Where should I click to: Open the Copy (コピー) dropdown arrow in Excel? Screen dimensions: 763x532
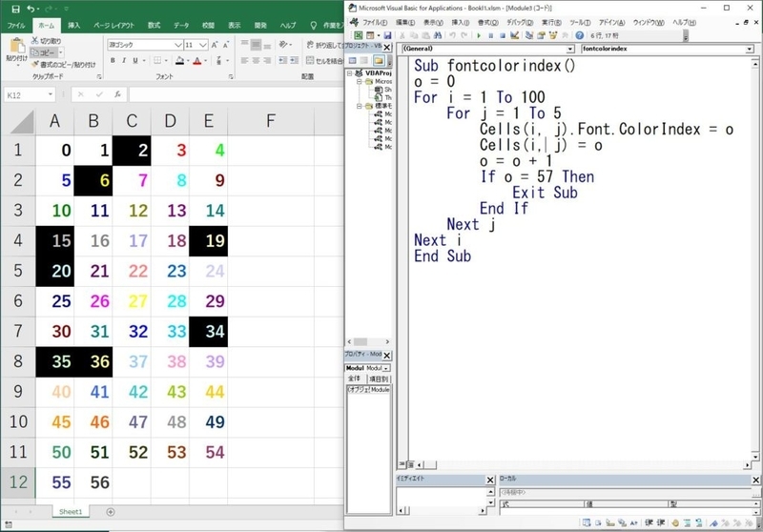[x=61, y=52]
